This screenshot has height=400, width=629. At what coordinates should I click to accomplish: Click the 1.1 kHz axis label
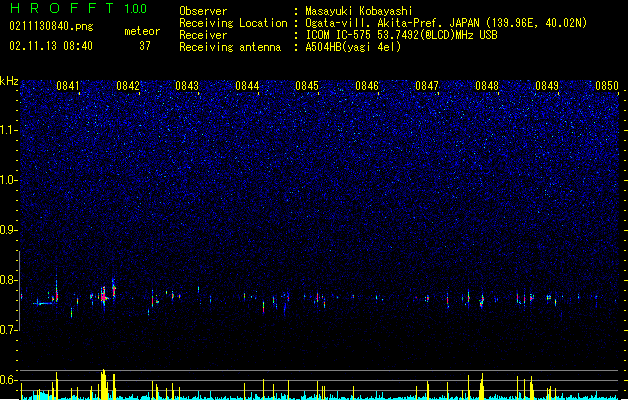click(x=8, y=130)
